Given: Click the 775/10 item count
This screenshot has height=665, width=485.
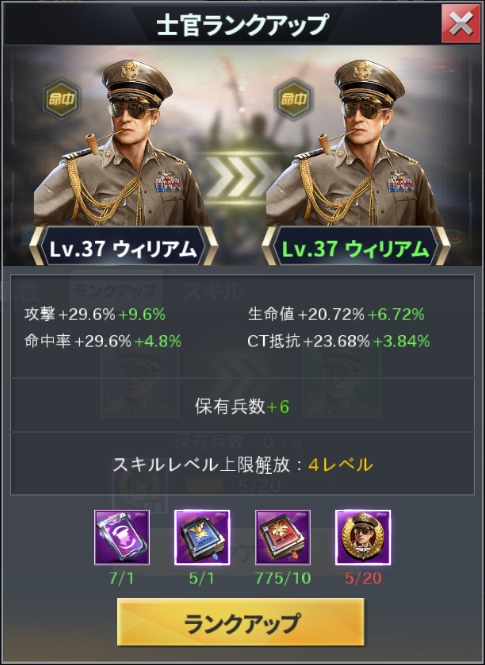Looking at the screenshot, I should [283, 578].
